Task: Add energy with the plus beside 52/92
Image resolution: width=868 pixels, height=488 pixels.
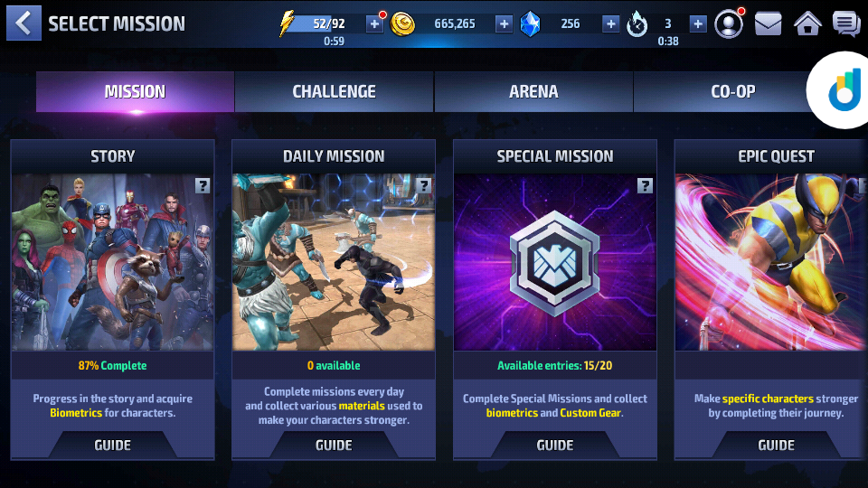Action: click(x=374, y=23)
